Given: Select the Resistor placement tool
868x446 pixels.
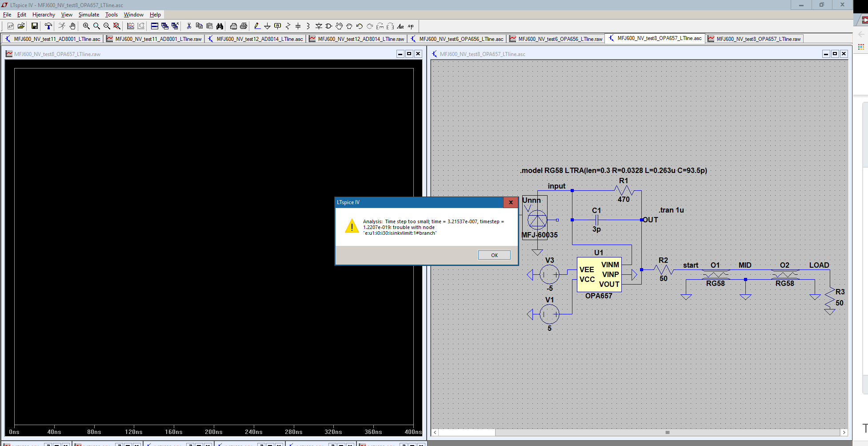Looking at the screenshot, I should (288, 26).
